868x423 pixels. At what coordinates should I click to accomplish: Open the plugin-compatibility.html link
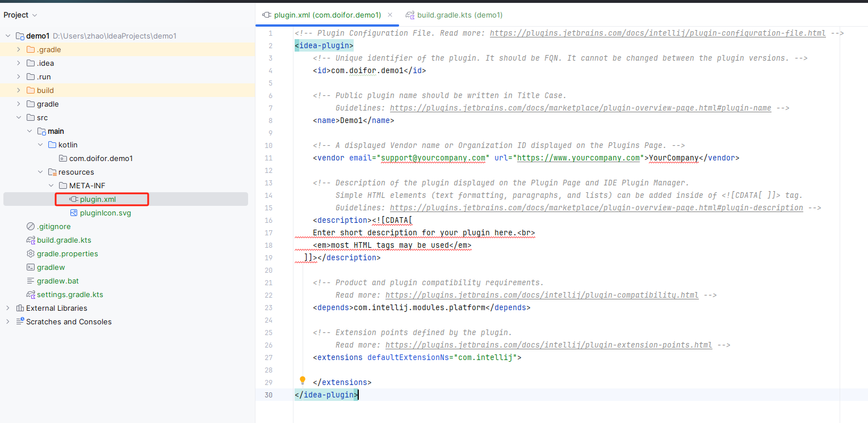tap(542, 295)
